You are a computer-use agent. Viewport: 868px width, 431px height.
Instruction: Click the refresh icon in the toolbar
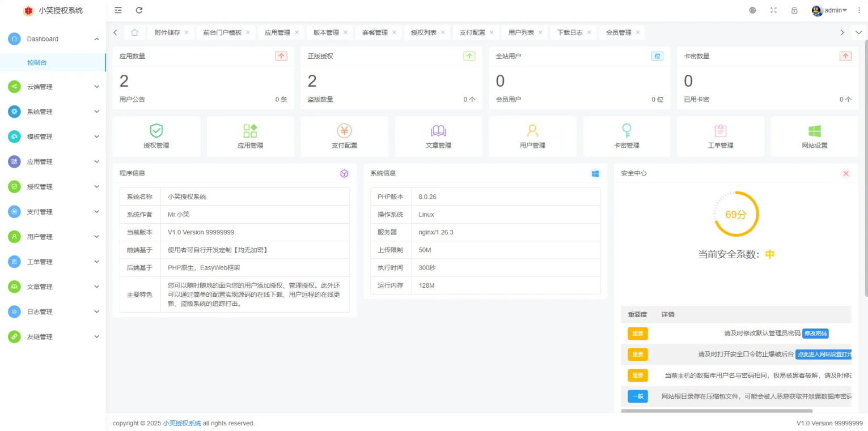[x=139, y=10]
